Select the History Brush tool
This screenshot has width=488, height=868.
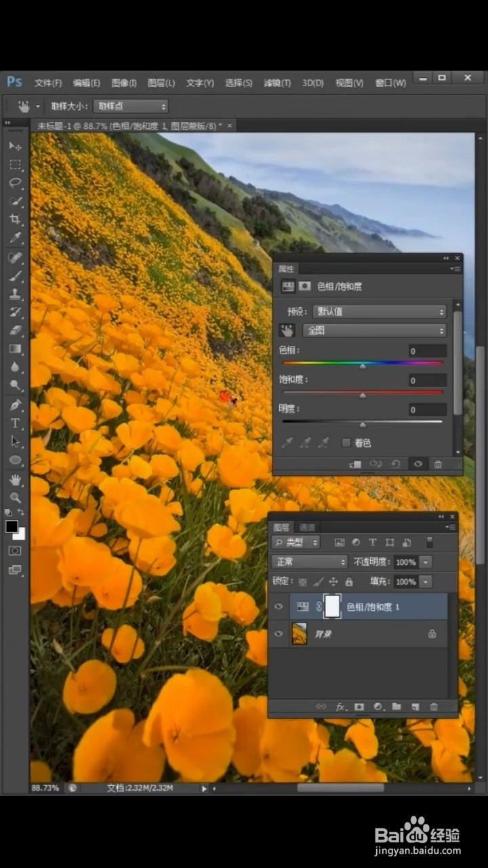click(15, 313)
